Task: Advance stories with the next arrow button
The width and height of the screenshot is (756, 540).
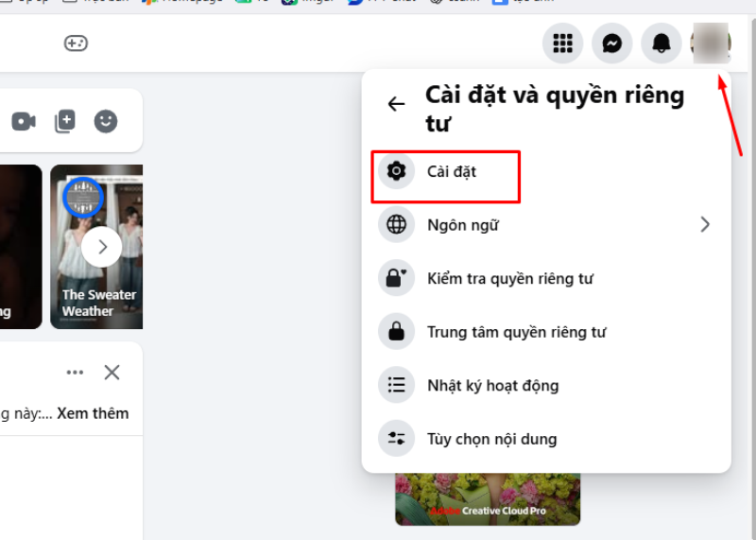Action: pos(102,247)
